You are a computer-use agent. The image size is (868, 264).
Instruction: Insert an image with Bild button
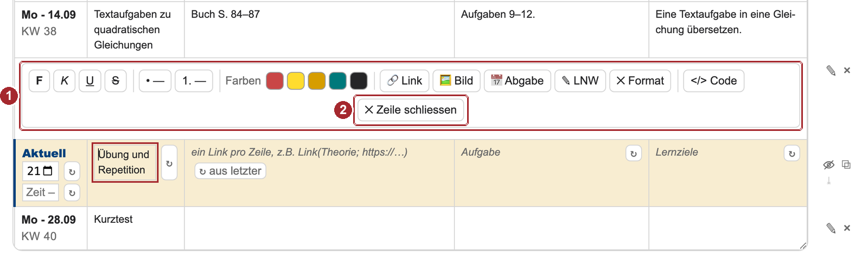(456, 81)
